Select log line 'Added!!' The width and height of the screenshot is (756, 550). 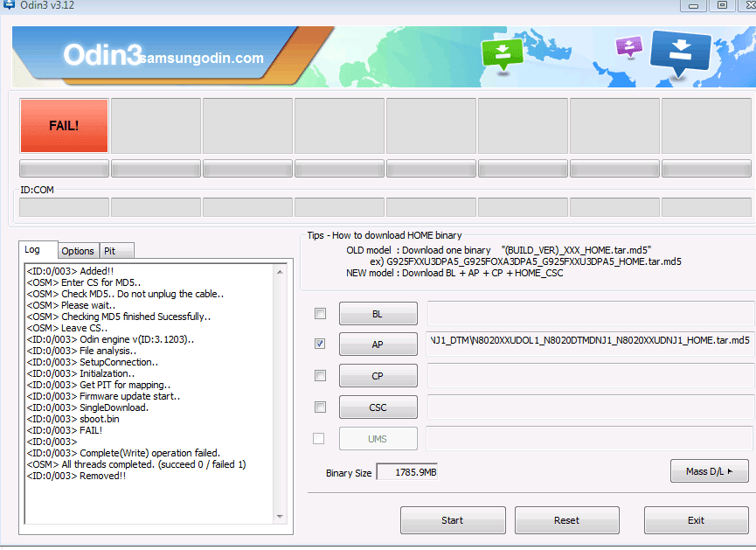click(70, 271)
